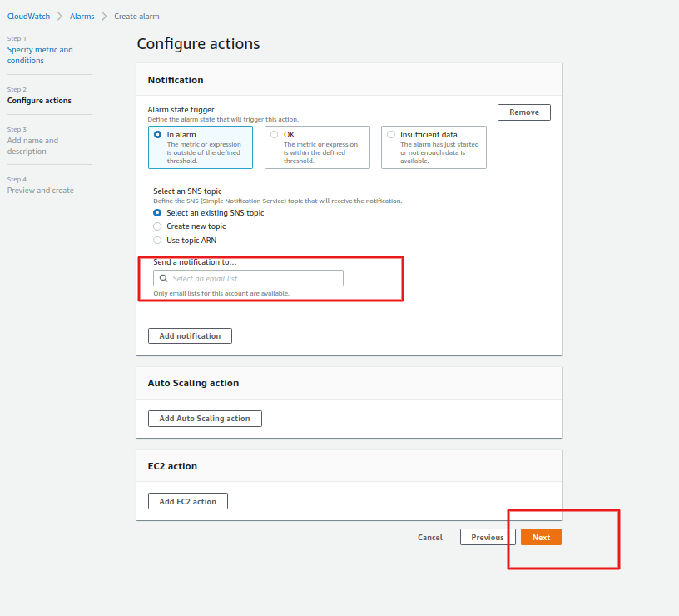Select an existing SNS topic option
Screen dimensions: 679x616
157,213
